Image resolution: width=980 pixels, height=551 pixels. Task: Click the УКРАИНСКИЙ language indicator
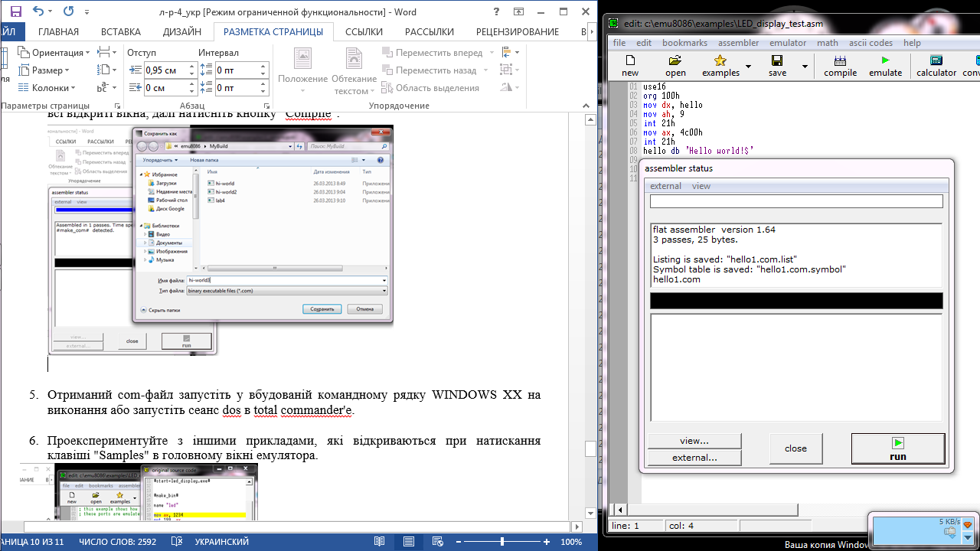click(223, 542)
